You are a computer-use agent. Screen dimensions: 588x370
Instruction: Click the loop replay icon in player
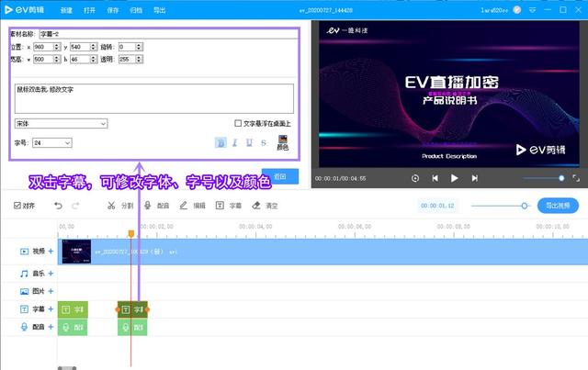coord(414,178)
